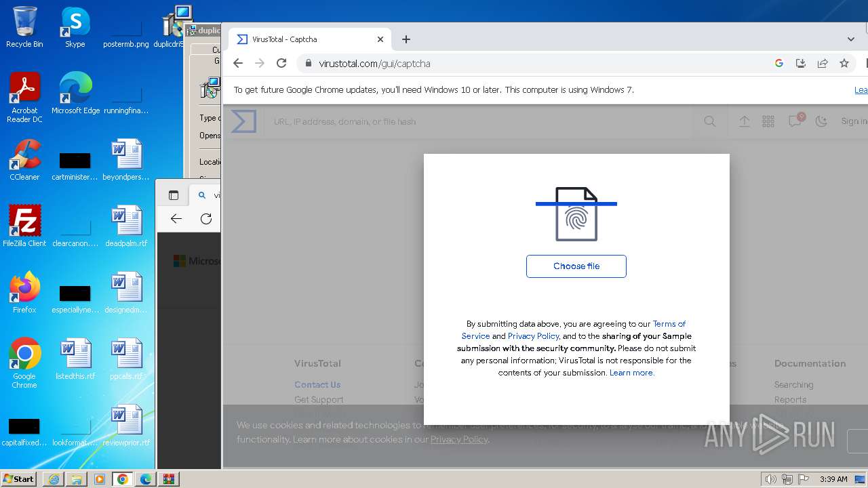Expand the Chrome tab search dropdown

coord(851,39)
